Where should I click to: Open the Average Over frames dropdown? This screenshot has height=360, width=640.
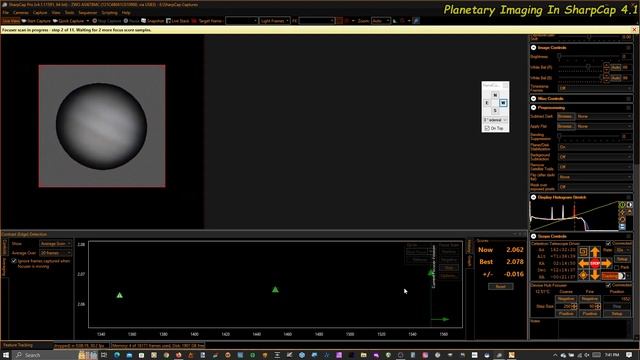point(56,253)
